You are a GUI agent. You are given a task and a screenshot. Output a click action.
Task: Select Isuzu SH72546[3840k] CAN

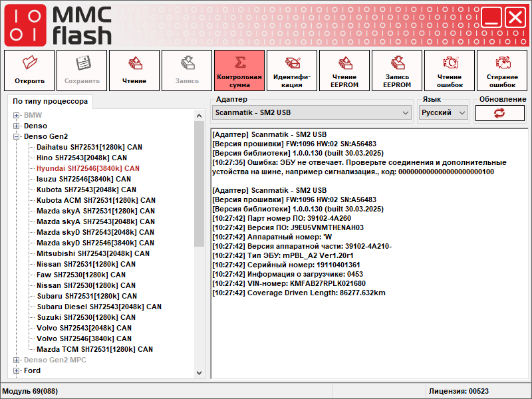84,179
